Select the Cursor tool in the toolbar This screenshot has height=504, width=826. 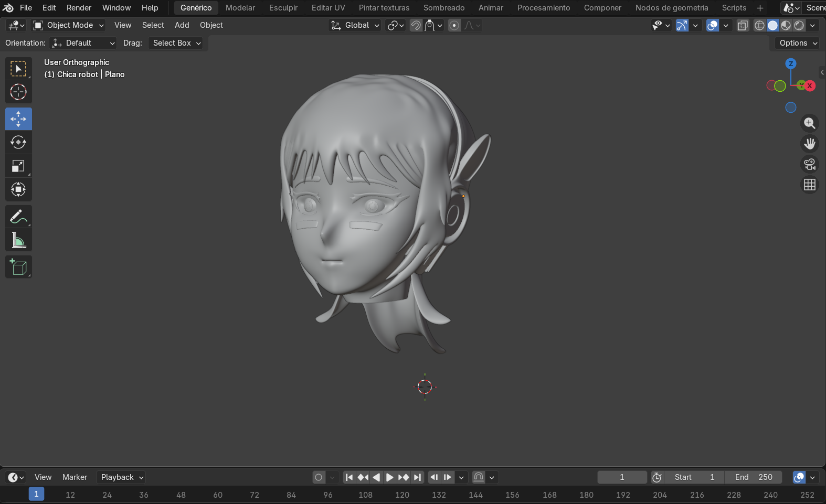coord(18,92)
